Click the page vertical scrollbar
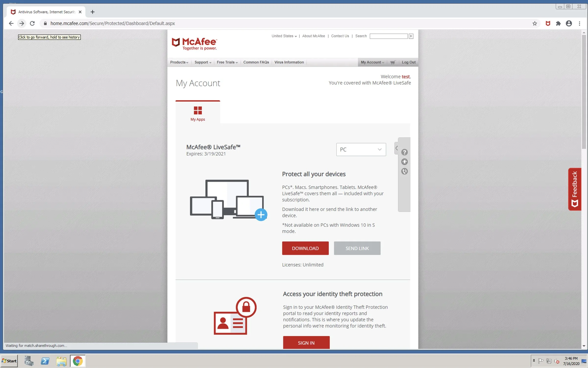Viewport: 588px width, 368px height. (x=584, y=92)
